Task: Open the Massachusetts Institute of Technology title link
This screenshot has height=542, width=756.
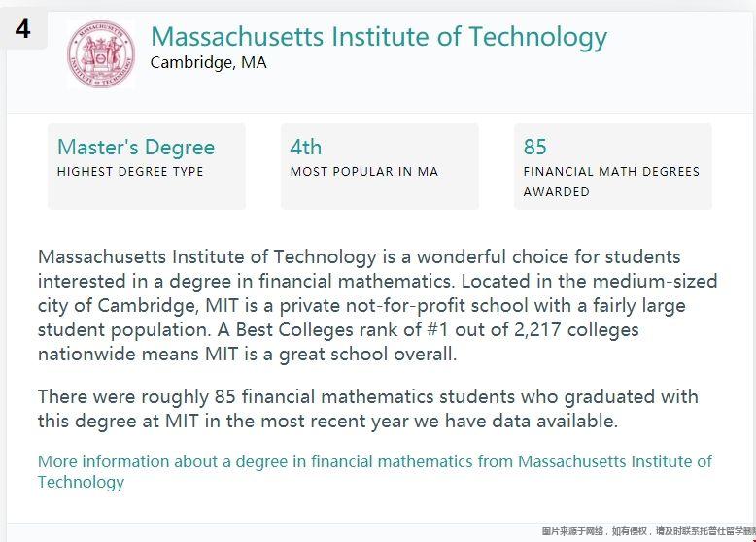Action: point(378,38)
